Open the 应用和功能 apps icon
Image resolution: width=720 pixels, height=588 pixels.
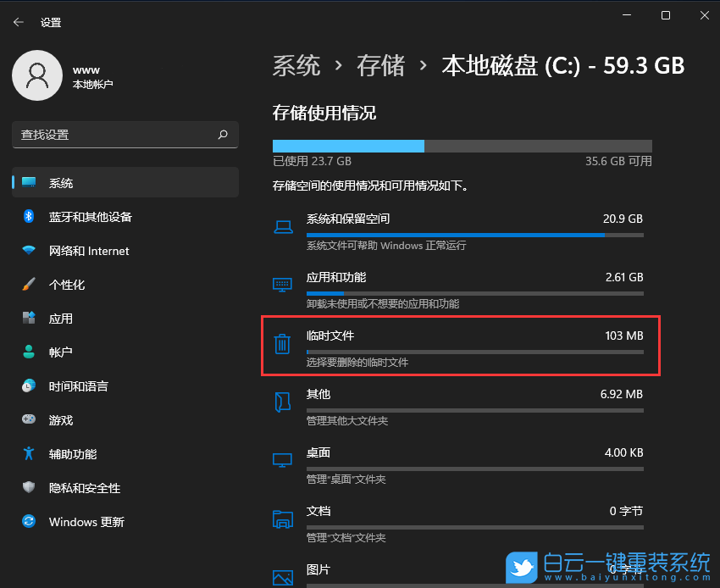pos(282,286)
